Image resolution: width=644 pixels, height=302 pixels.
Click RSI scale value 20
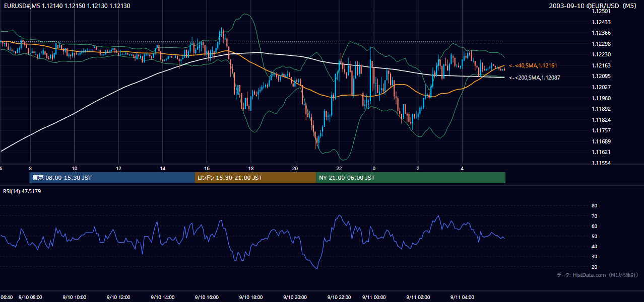(594, 267)
